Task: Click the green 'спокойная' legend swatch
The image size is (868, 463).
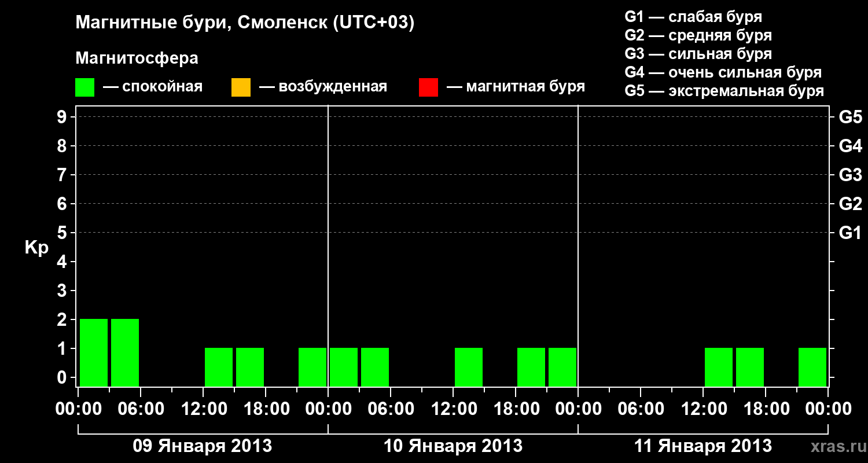Action: coord(85,87)
